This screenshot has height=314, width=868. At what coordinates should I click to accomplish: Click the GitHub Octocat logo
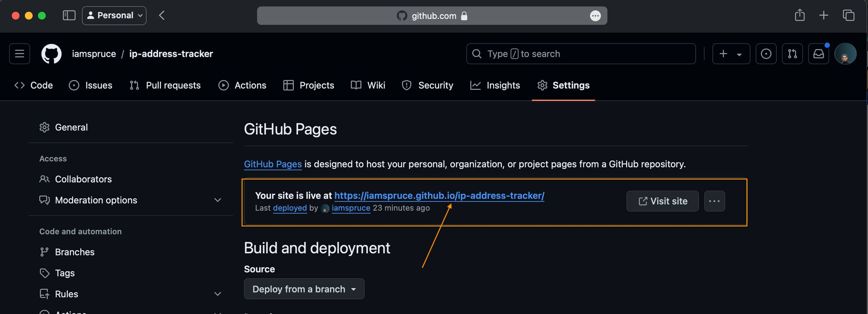tap(51, 54)
